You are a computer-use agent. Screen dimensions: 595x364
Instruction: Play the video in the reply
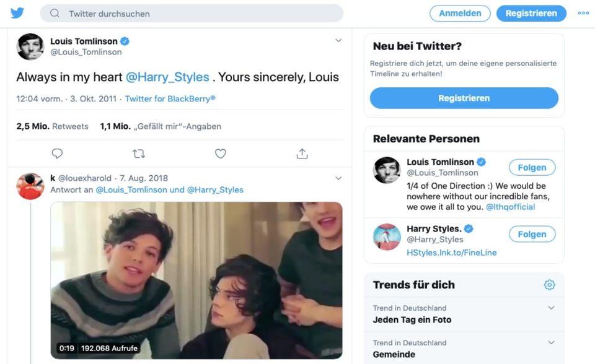pos(196,280)
